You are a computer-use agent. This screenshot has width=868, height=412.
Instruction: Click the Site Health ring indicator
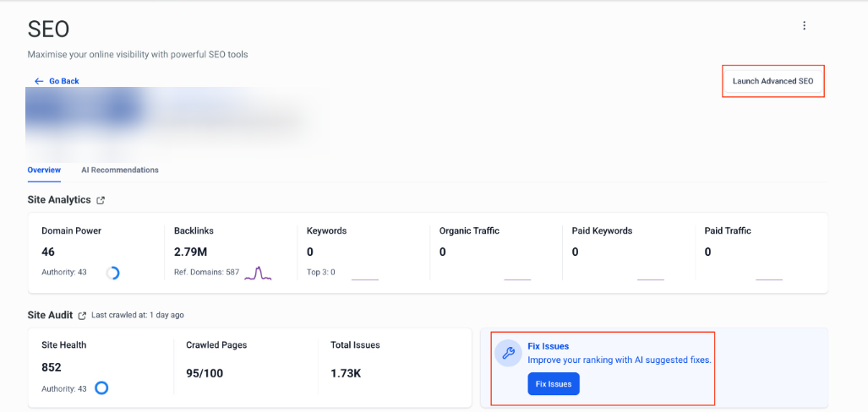click(x=101, y=388)
